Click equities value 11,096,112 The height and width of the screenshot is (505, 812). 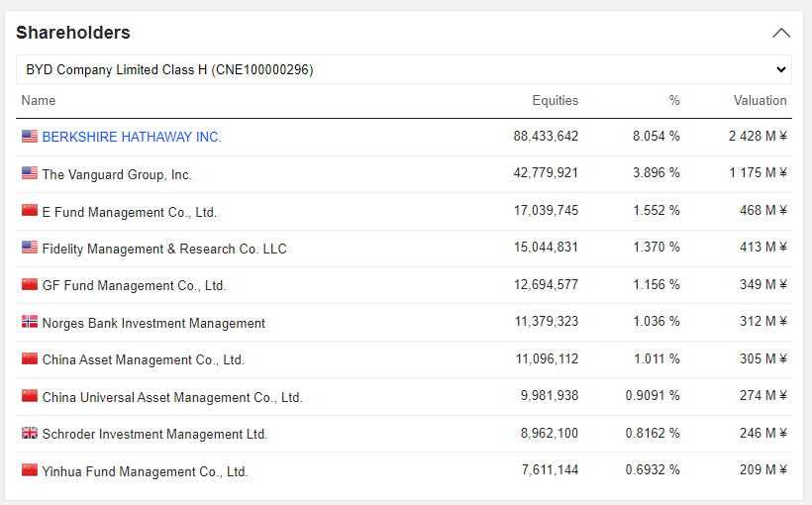point(547,358)
